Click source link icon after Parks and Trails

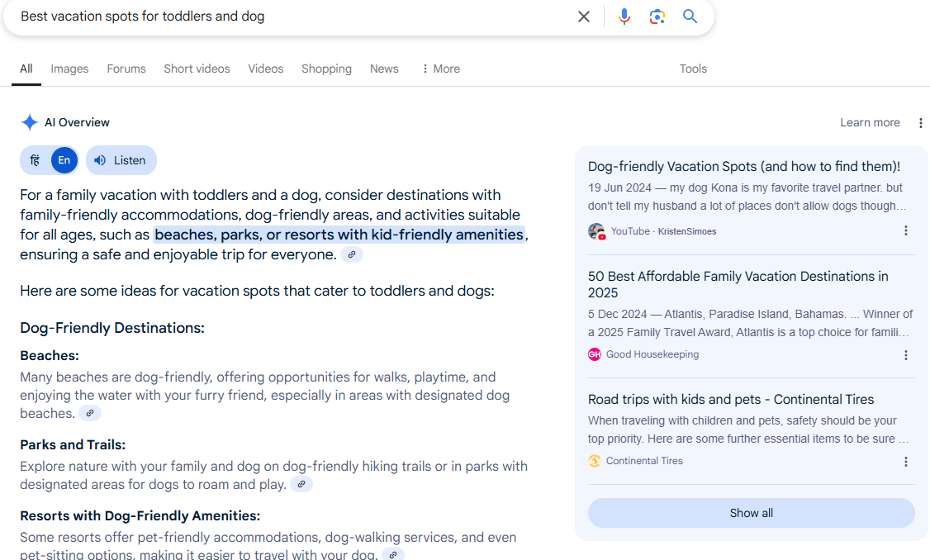301,485
